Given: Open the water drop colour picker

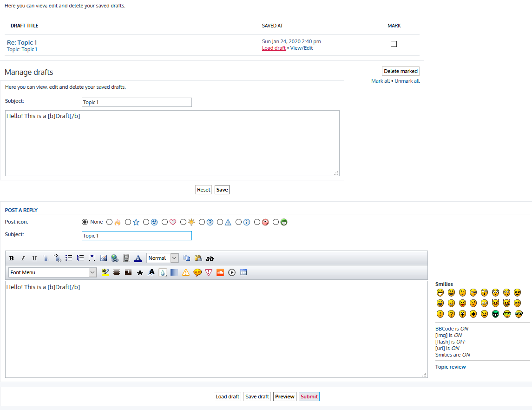Looking at the screenshot, I should [163, 272].
